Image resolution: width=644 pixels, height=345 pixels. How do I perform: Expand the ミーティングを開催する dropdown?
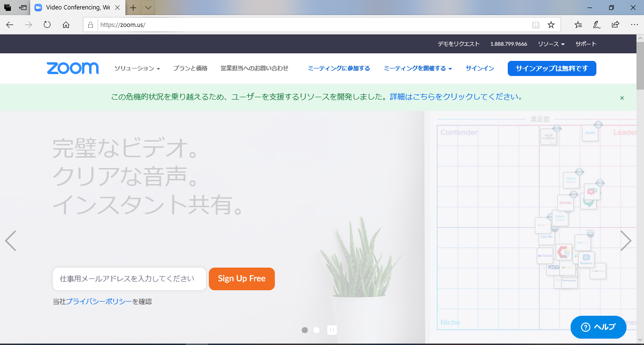418,68
